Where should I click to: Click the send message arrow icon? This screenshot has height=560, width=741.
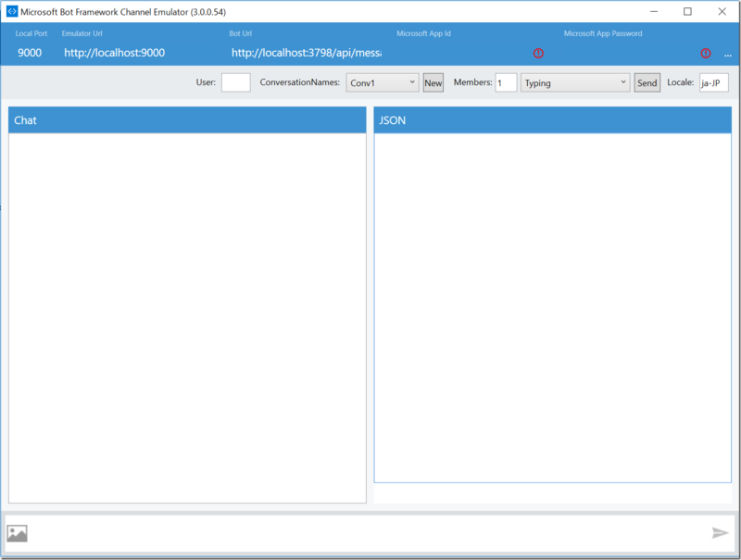(x=720, y=533)
